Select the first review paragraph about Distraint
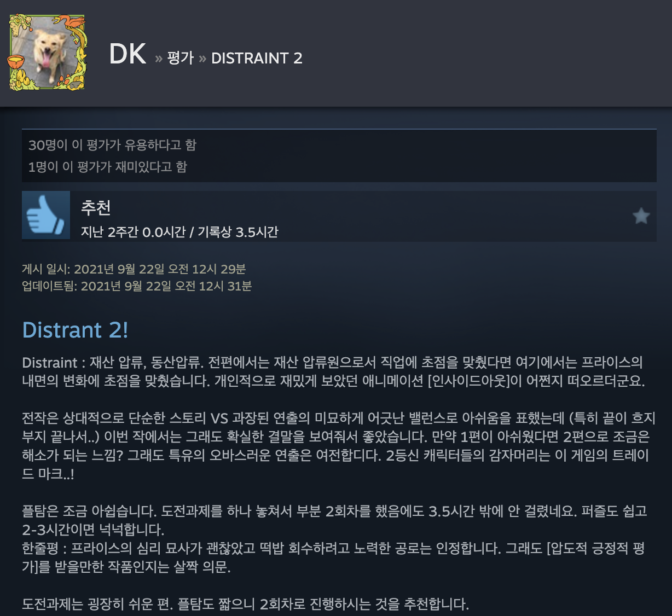 click(334, 371)
